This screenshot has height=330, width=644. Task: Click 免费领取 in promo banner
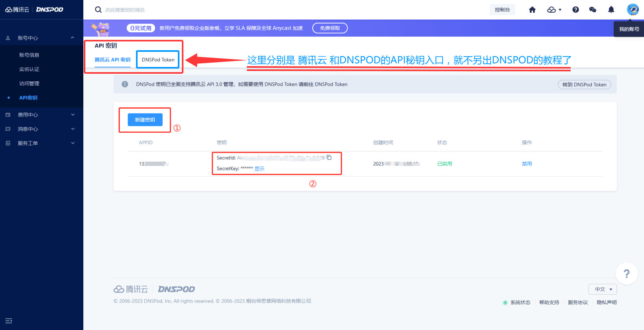pyautogui.click(x=330, y=28)
